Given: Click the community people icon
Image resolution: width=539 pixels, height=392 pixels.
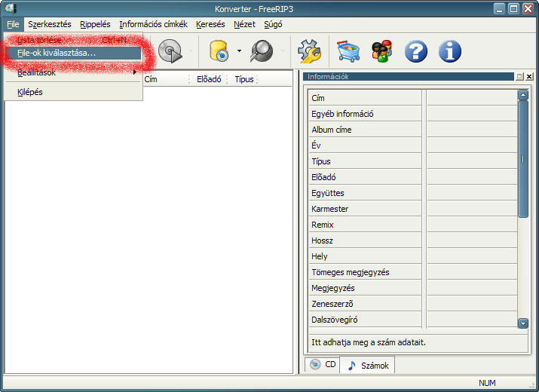Looking at the screenshot, I should coord(381,51).
